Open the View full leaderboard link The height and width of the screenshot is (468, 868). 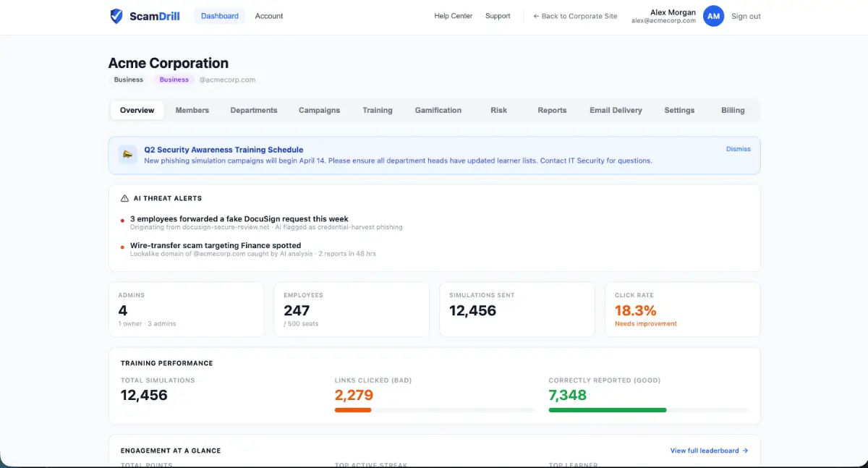point(709,451)
